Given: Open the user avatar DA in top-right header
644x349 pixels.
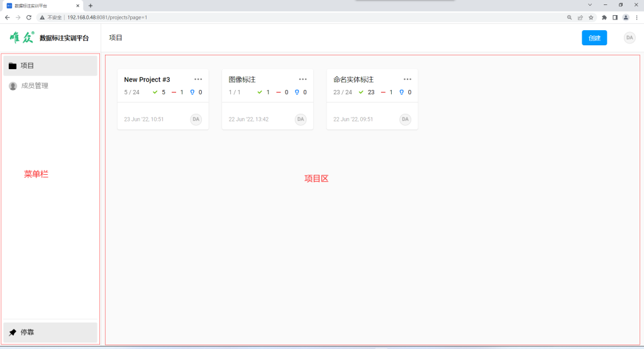Looking at the screenshot, I should (630, 38).
